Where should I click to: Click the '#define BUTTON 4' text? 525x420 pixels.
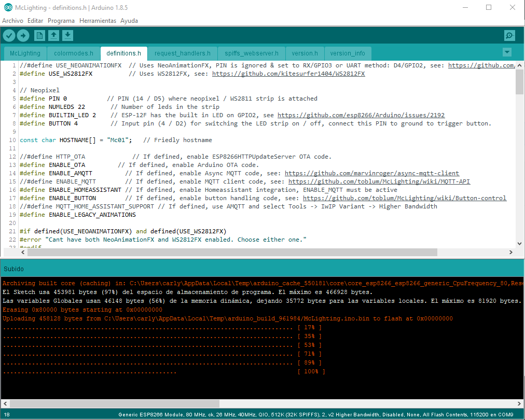coord(49,123)
